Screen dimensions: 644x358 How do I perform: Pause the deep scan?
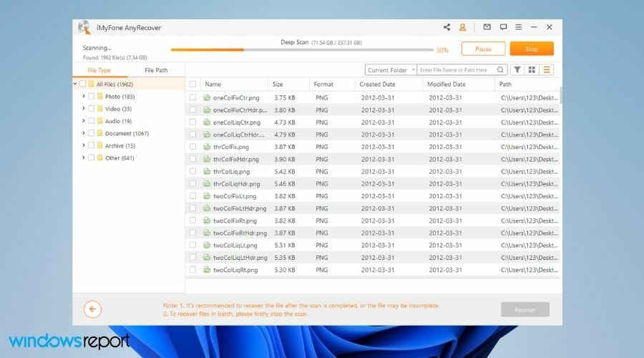(x=484, y=49)
